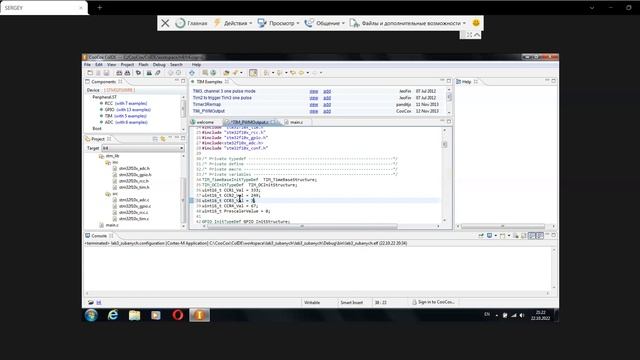This screenshot has width=640, height=360.
Task: Collapse the inc folder in Project tree
Action: 107,162
